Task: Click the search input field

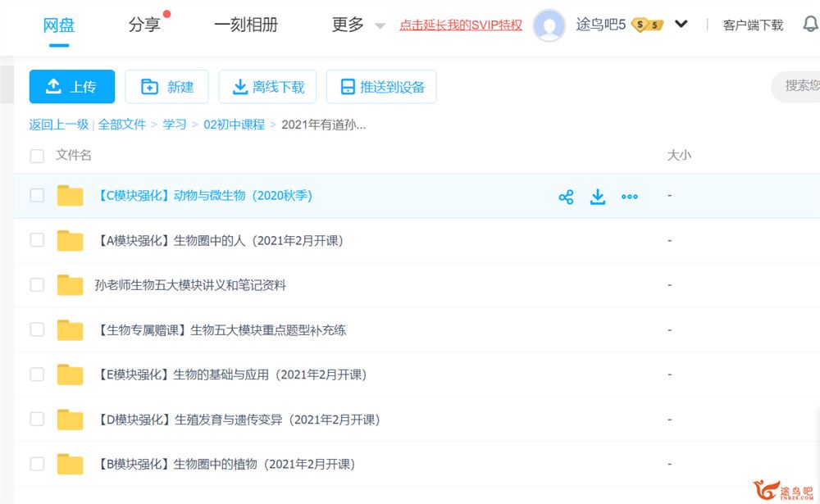Action: [796, 86]
